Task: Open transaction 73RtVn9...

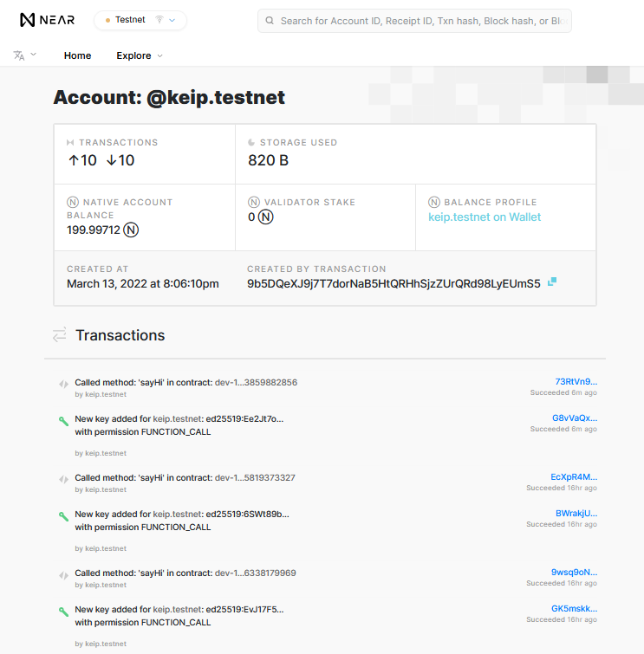Action: point(576,381)
